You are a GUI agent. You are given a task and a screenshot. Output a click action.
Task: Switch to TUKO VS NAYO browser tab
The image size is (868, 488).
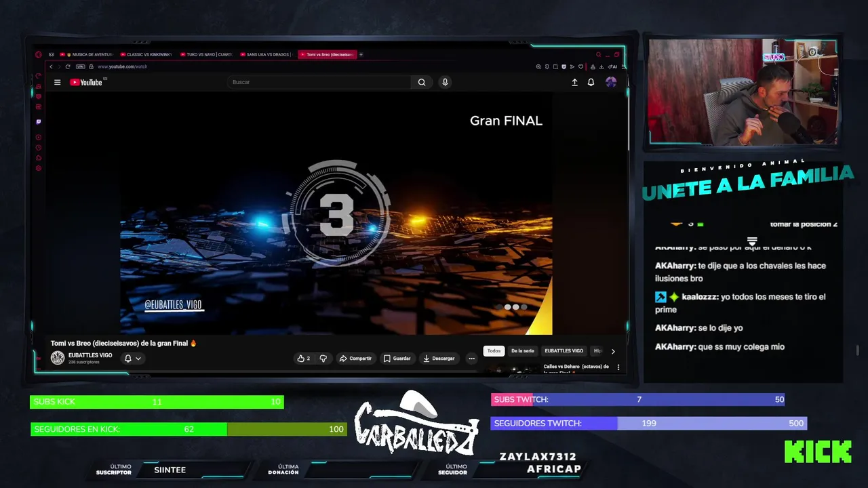[207, 54]
